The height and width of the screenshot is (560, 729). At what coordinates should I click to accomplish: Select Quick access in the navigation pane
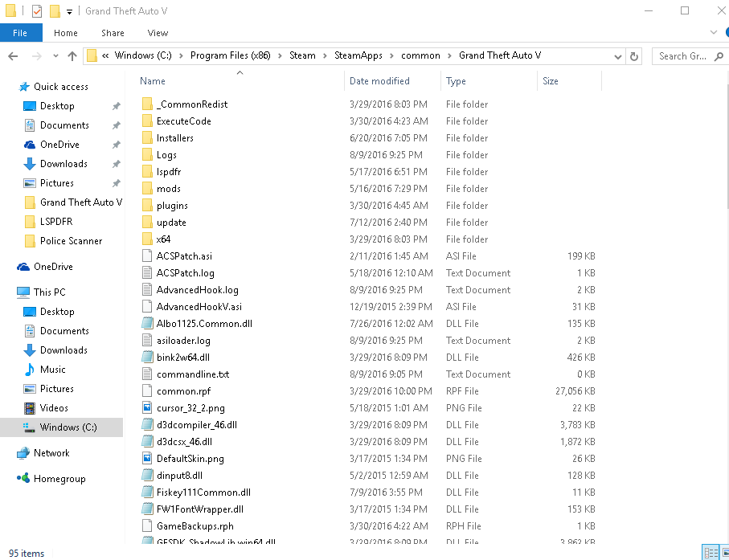tap(61, 87)
